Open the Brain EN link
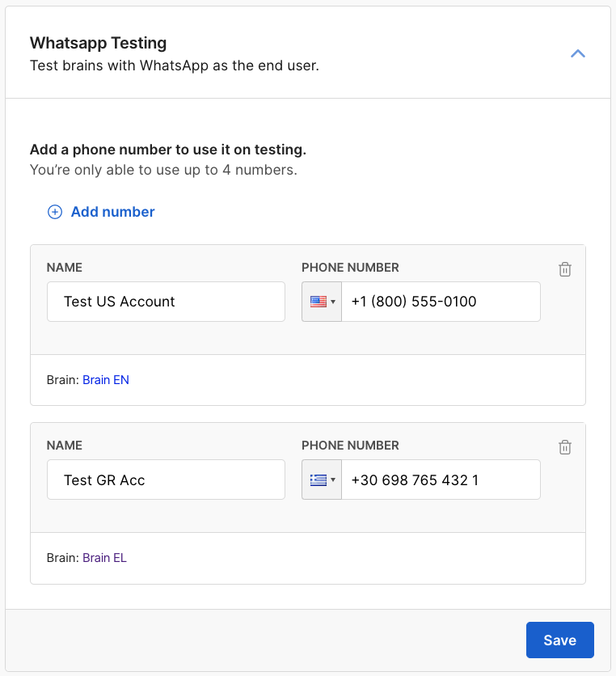This screenshot has height=676, width=616. click(106, 379)
